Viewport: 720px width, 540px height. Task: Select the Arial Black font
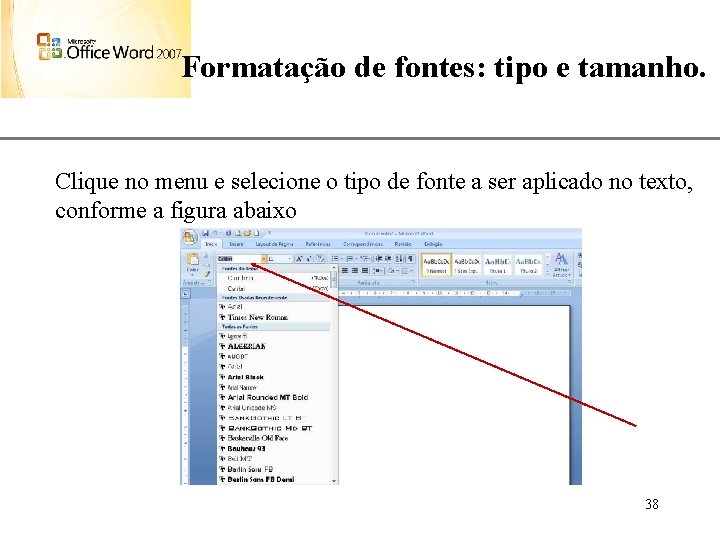coord(274,377)
